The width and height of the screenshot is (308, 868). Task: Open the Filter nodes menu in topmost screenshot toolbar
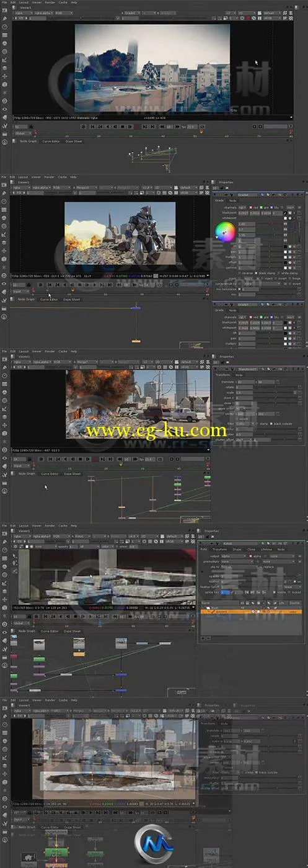(x=5, y=51)
